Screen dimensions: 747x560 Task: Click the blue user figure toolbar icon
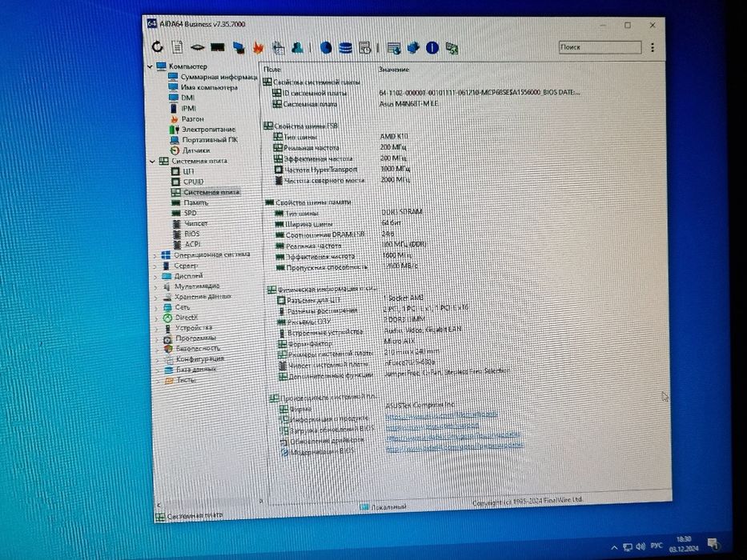click(x=298, y=47)
